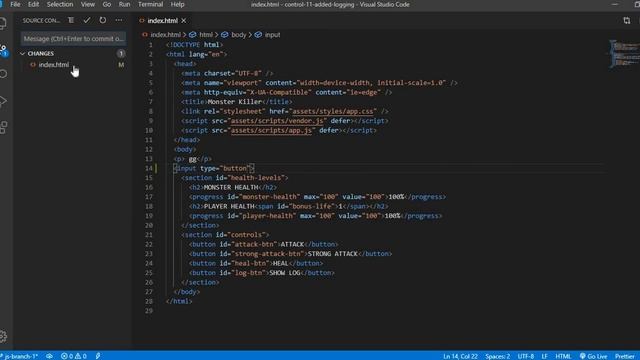Follow the assets/styles/app.css link
640x360 pixels.
point(333,111)
